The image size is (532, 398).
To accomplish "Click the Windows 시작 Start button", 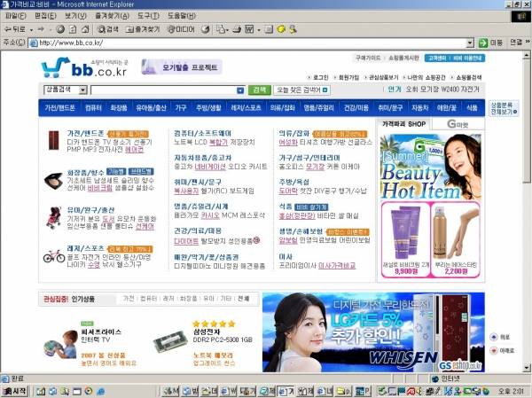I will [x=14, y=391].
